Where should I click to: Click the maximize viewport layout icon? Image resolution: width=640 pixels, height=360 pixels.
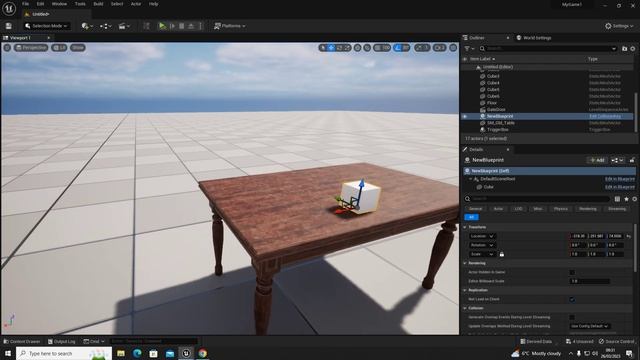pyautogui.click(x=453, y=48)
